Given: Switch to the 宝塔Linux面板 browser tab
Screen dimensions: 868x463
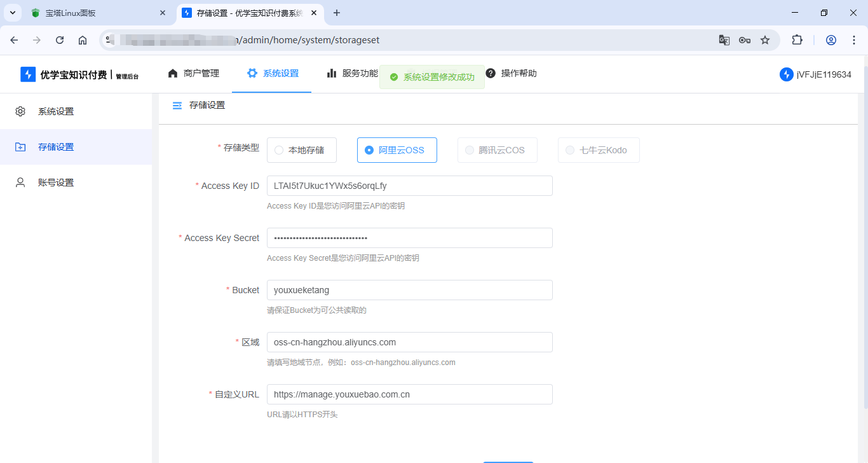Looking at the screenshot, I should click(95, 13).
